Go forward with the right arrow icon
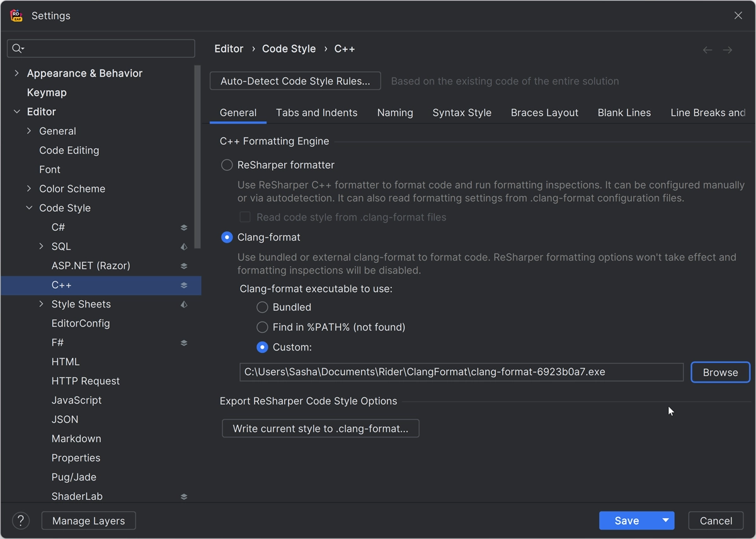Image resolution: width=756 pixels, height=539 pixels. pyautogui.click(x=728, y=50)
